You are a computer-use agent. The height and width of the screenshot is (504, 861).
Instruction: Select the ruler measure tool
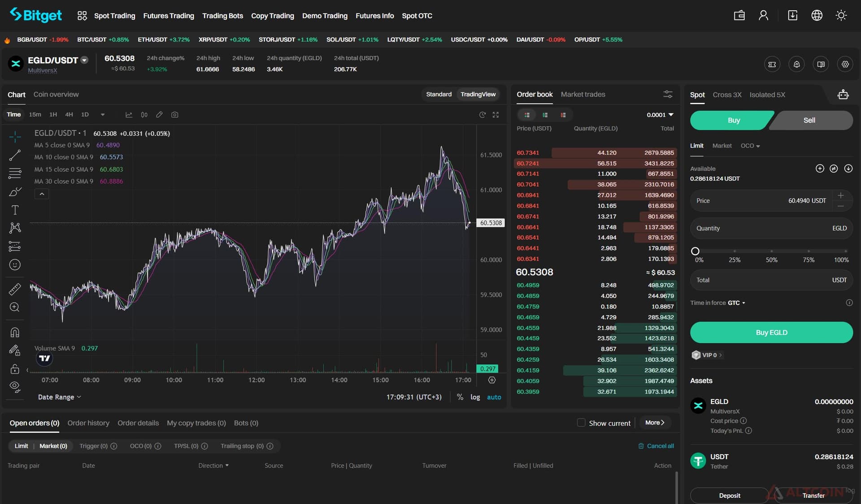(x=15, y=289)
